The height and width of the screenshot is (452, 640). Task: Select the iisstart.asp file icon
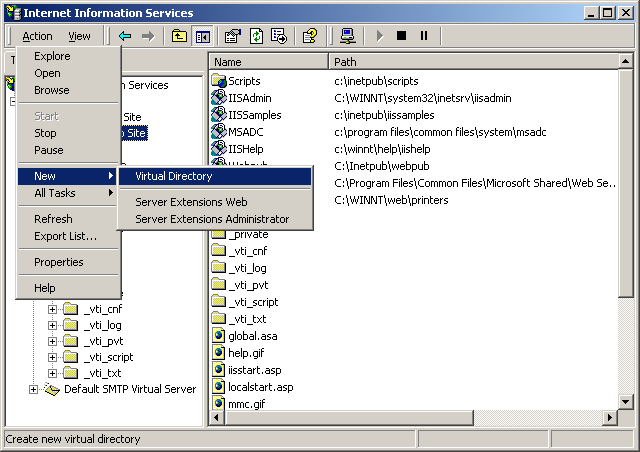pyautogui.click(x=219, y=370)
